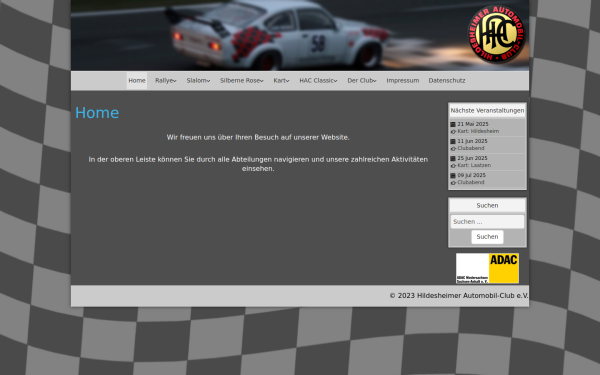
Task: Click the pointer icon next to Kart: Hildesheim
Action: click(453, 132)
